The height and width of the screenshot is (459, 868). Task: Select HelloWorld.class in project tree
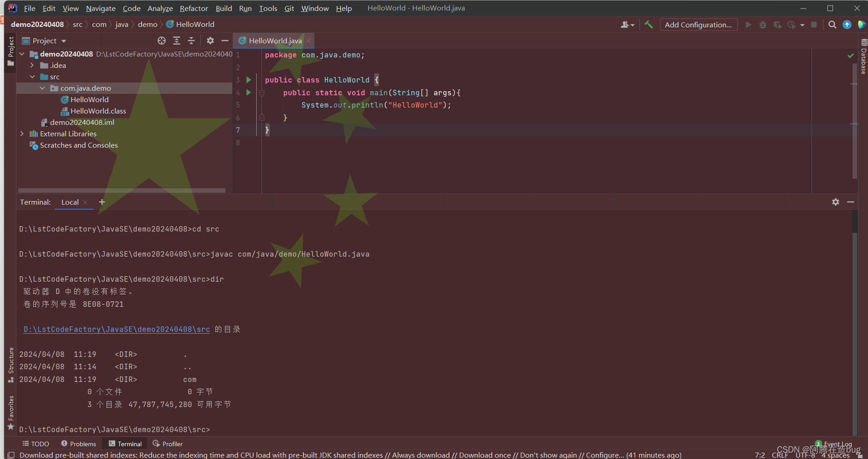click(x=93, y=111)
